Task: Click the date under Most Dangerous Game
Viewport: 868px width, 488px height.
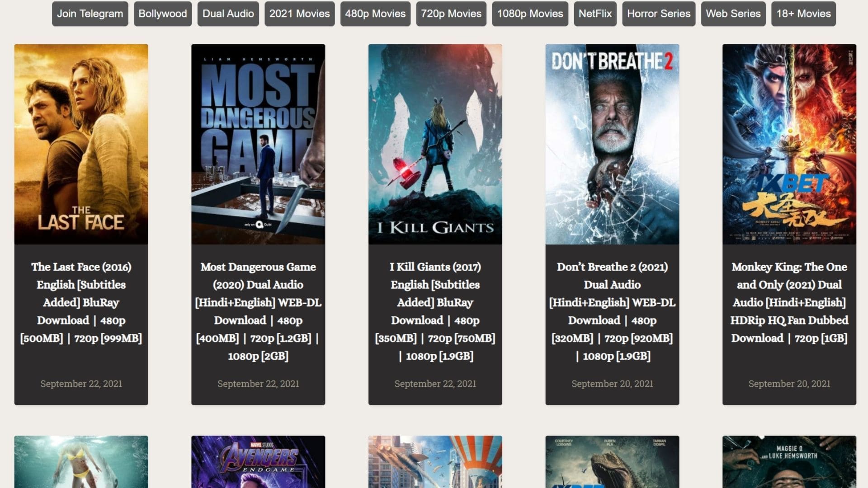Action: click(x=258, y=384)
